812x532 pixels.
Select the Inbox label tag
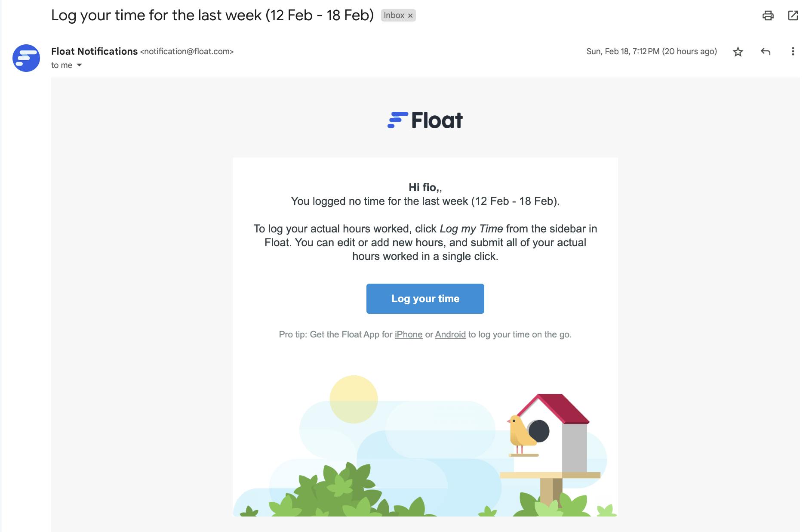(x=394, y=15)
